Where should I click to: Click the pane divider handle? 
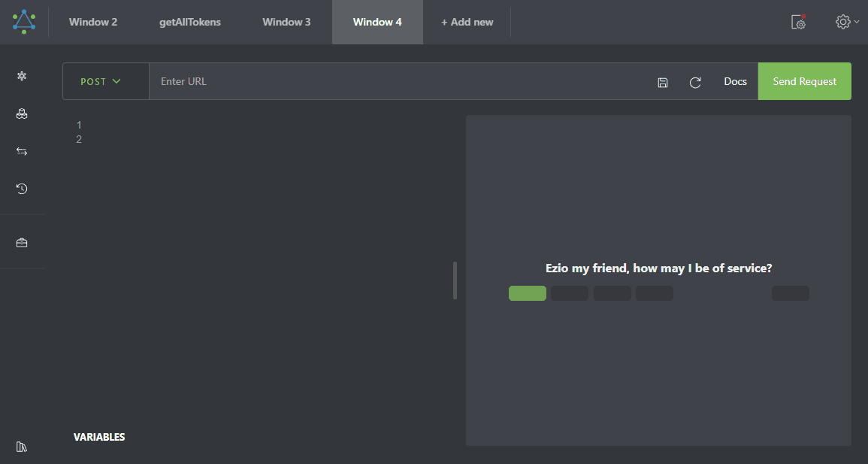[455, 281]
